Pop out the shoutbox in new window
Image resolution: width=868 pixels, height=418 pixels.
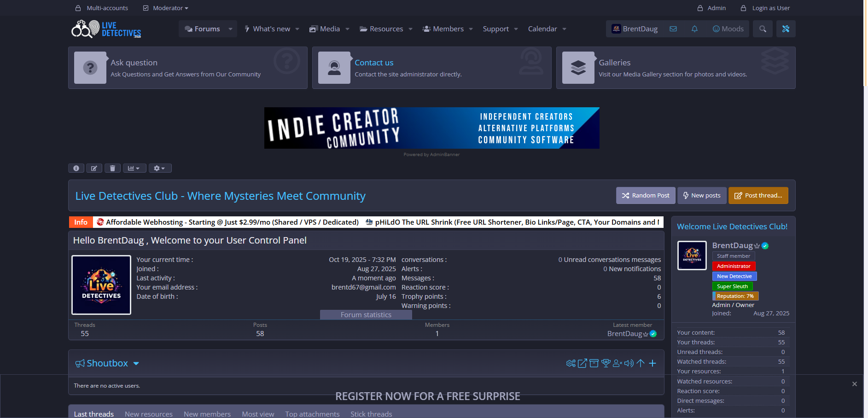tap(583, 363)
